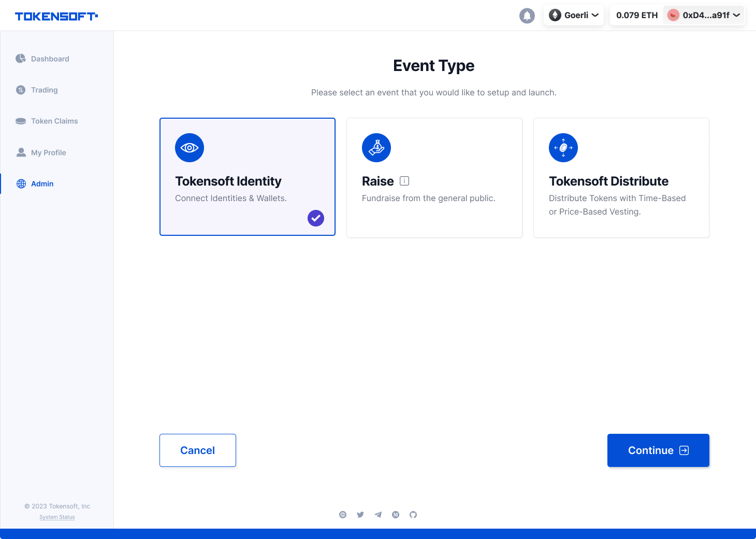Open Token Claims in the sidebar

[54, 121]
